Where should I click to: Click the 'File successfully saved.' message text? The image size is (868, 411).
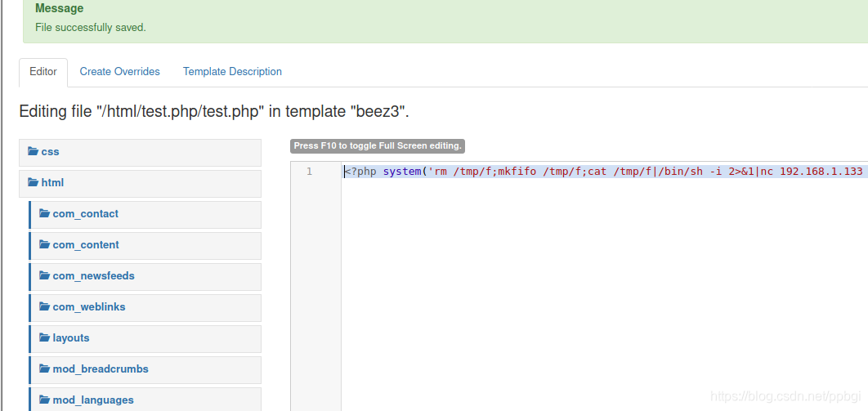click(x=90, y=27)
